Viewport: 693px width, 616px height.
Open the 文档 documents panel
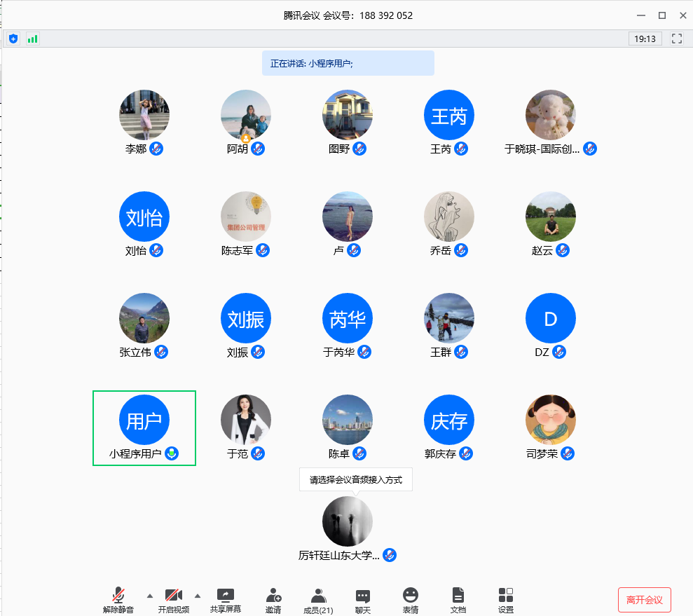pos(458,601)
